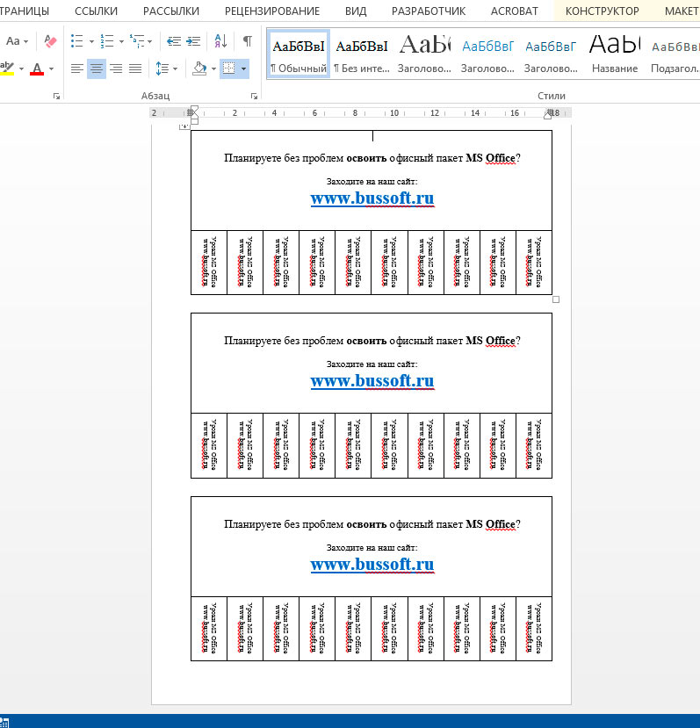Apply red font color
Image resolution: width=700 pixels, height=728 pixels.
click(37, 68)
